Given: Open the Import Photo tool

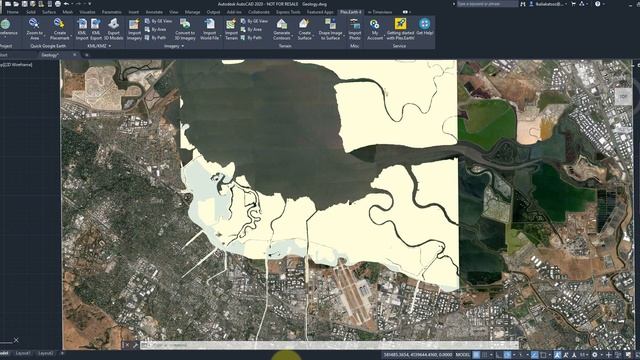Looking at the screenshot, I should pyautogui.click(x=355, y=24).
